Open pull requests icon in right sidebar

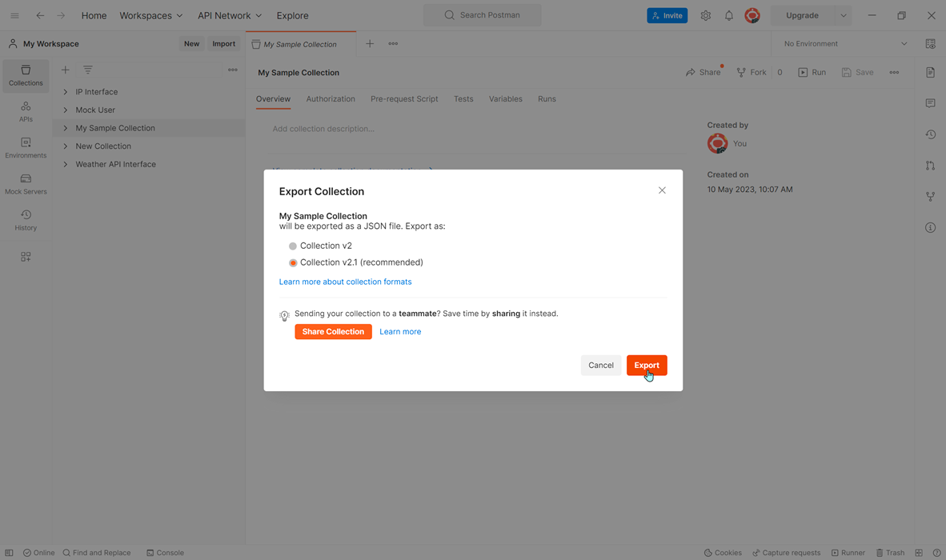tap(930, 165)
